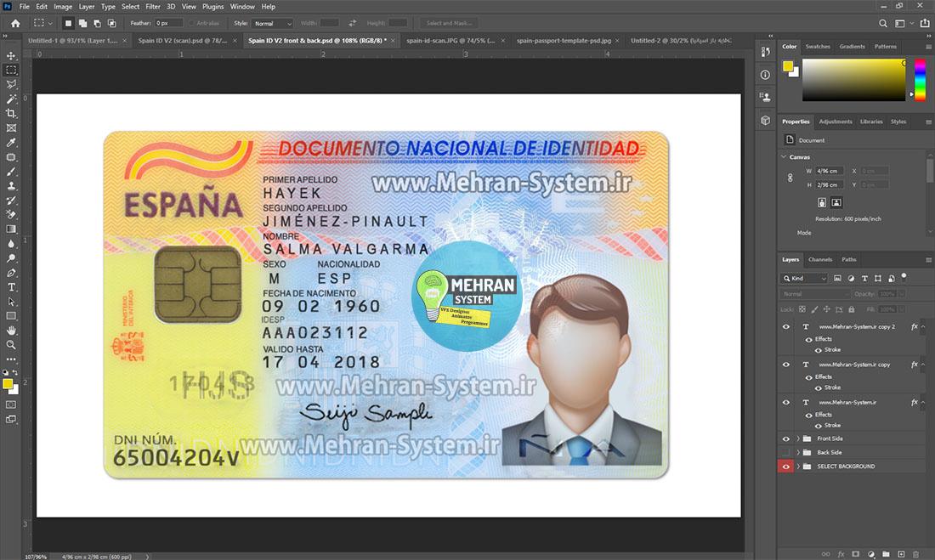Click the Opacity input field
Viewport: 935px width, 560px height.
(887, 294)
